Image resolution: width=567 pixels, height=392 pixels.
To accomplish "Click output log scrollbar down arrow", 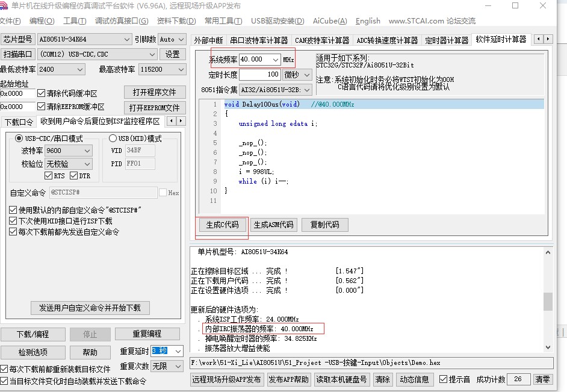I will point(548,347).
